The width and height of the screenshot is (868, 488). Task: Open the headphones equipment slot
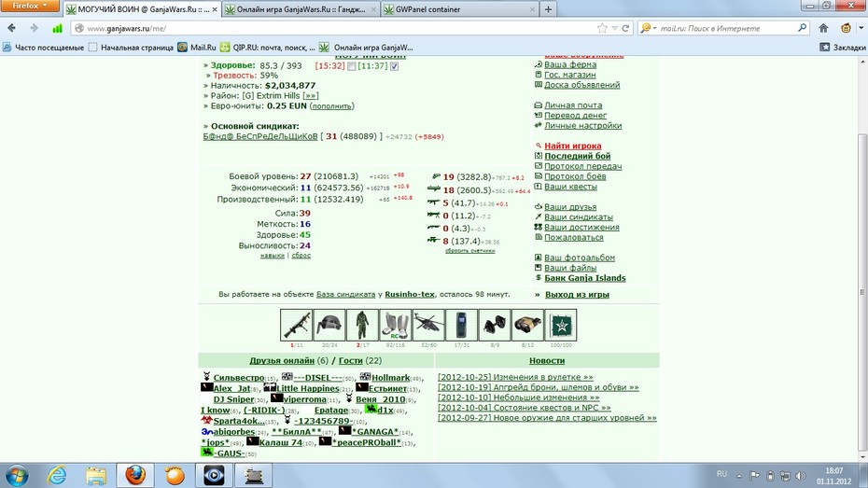tap(495, 325)
